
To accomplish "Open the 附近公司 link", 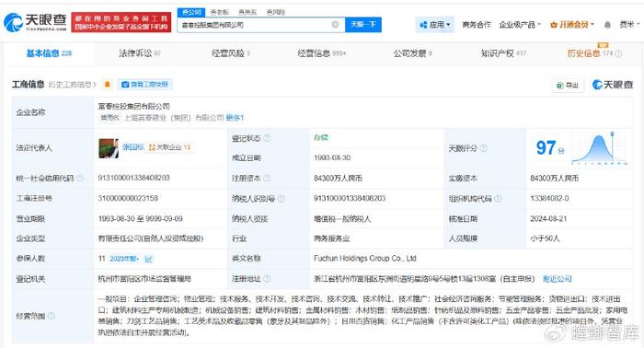I will 557,279.
